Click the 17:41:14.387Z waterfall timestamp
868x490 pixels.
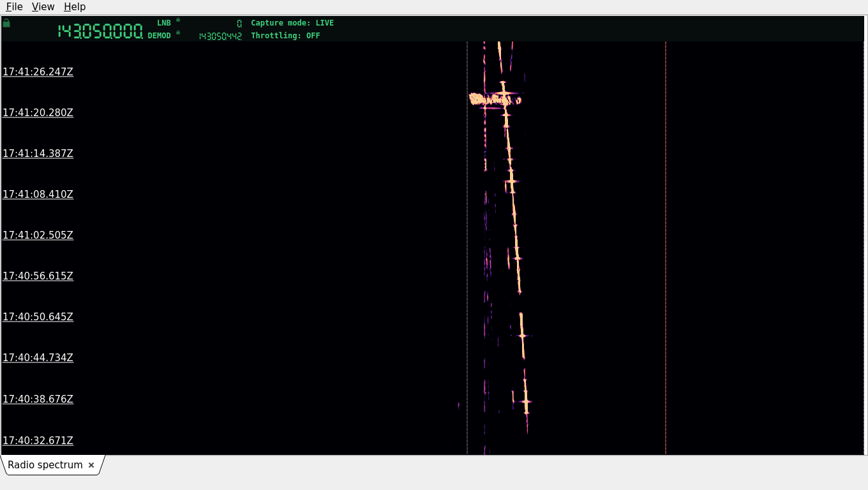[x=38, y=154]
